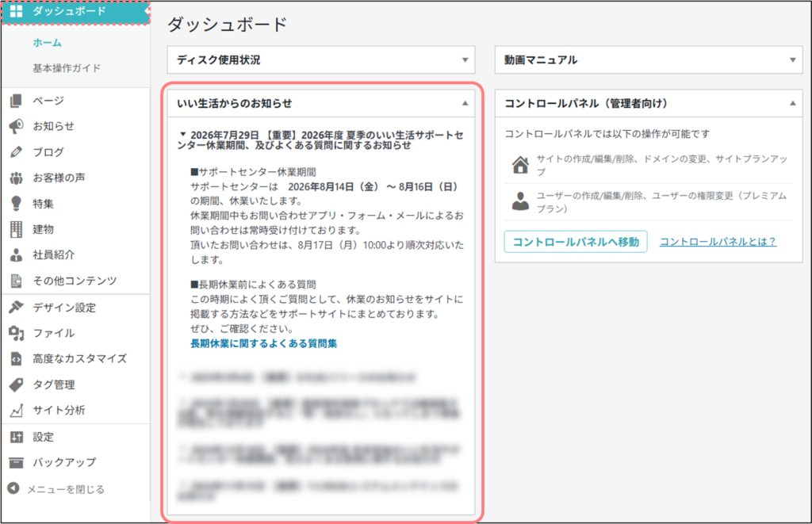Click the メニューを閉じる arrow icon

13,488
